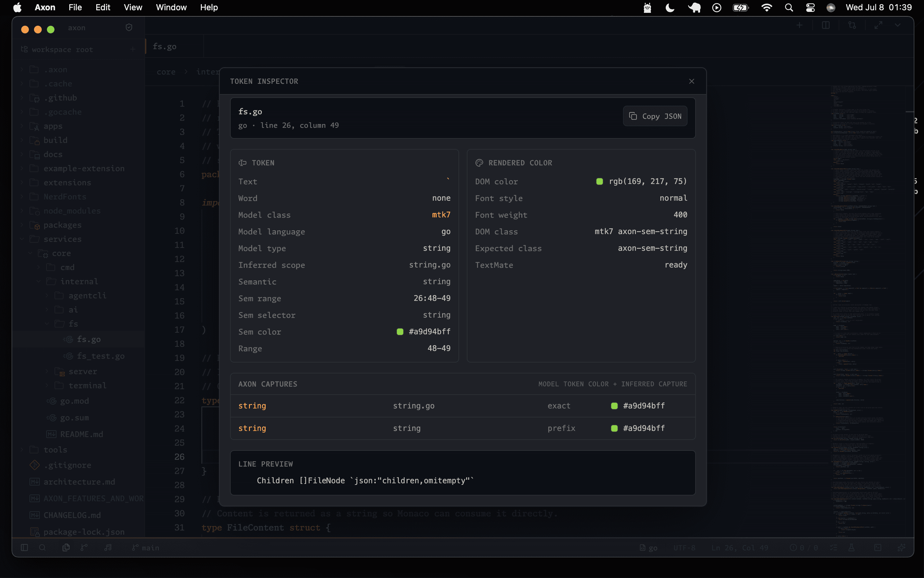Expand the agentcli folder
This screenshot has height=578, width=924.
47,296
